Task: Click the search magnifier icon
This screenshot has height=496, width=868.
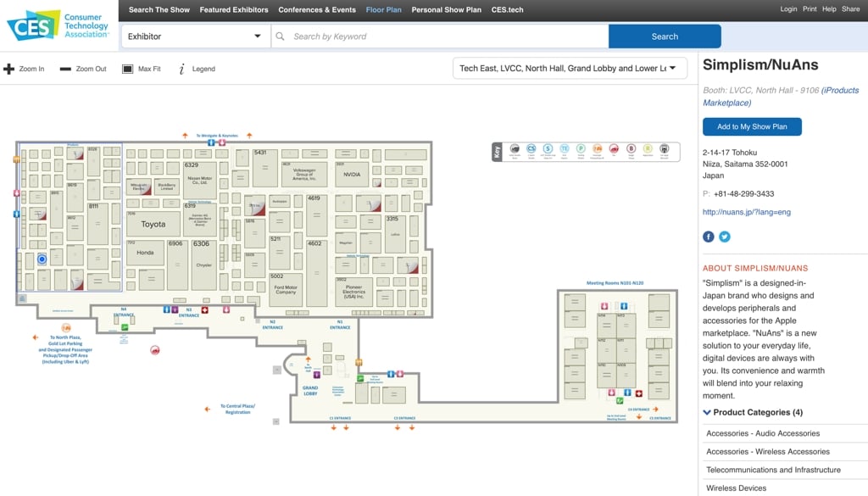Action: [281, 36]
